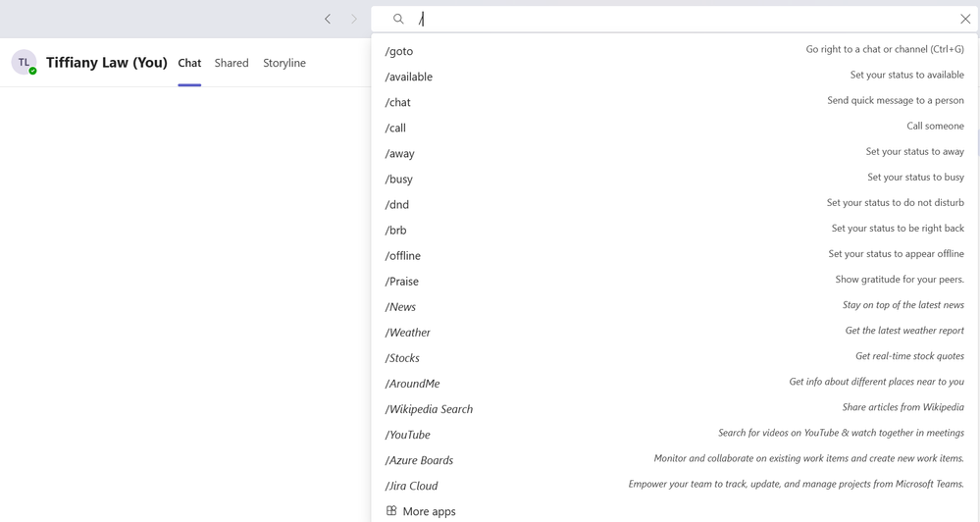Select the /brb command
This screenshot has height=522, width=980.
675,230
